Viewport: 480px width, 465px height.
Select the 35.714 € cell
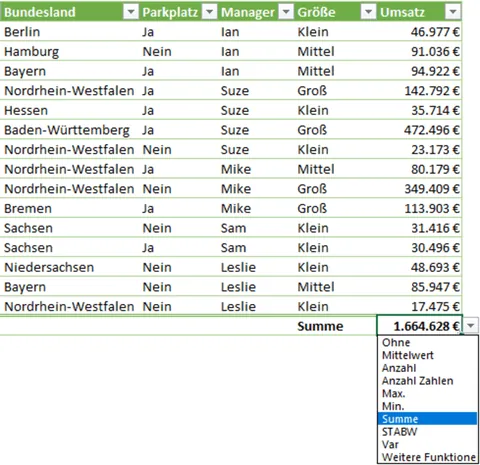[x=419, y=110]
